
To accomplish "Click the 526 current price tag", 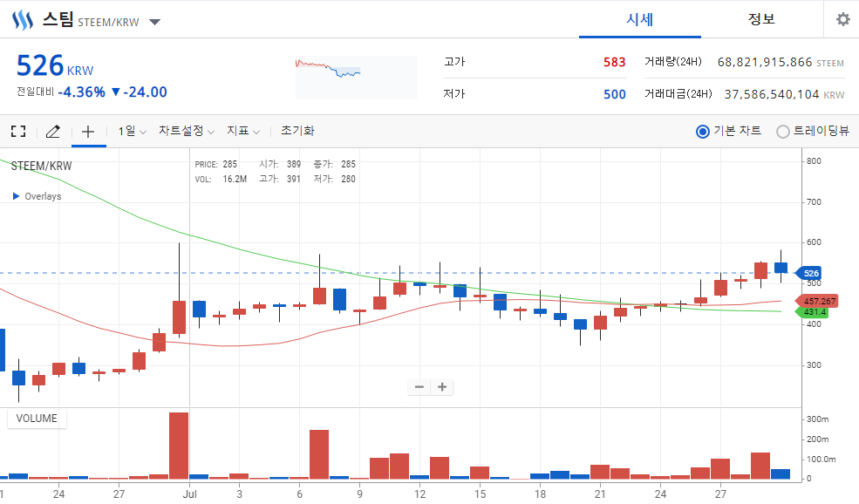I will (x=809, y=273).
